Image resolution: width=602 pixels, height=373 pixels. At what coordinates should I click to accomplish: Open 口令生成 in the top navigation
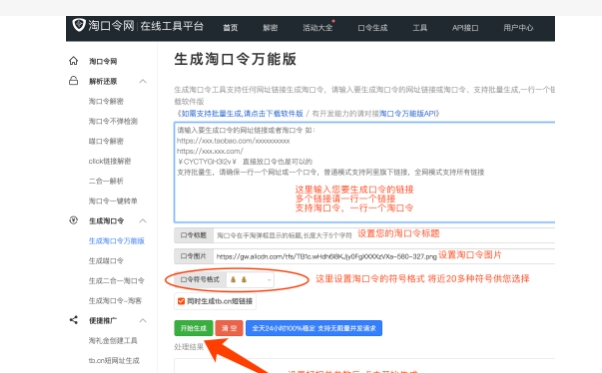[372, 28]
